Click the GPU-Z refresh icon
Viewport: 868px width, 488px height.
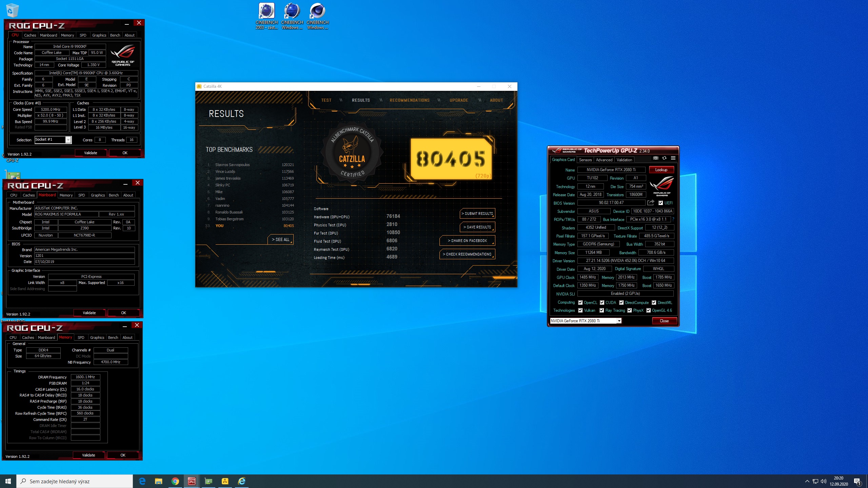pyautogui.click(x=664, y=158)
